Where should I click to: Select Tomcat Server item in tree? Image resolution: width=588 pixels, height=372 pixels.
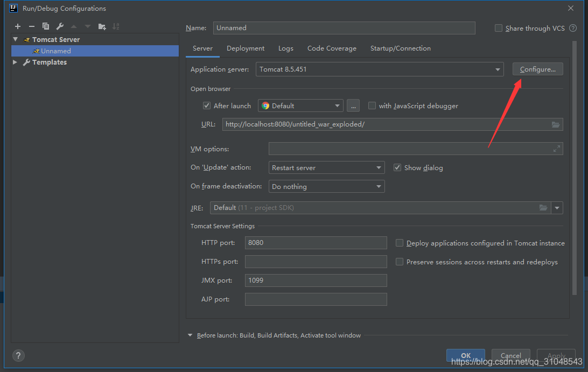coord(56,39)
